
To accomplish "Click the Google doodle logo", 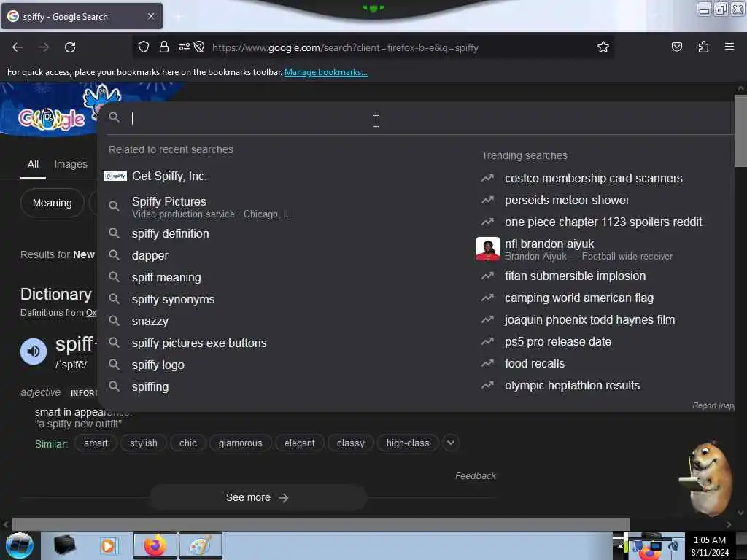I will coord(51,119).
